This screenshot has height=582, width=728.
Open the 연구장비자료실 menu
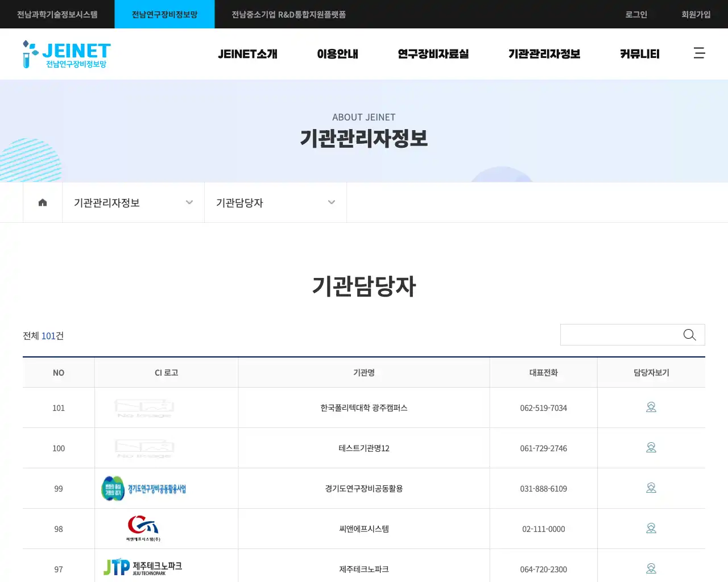[x=433, y=54]
